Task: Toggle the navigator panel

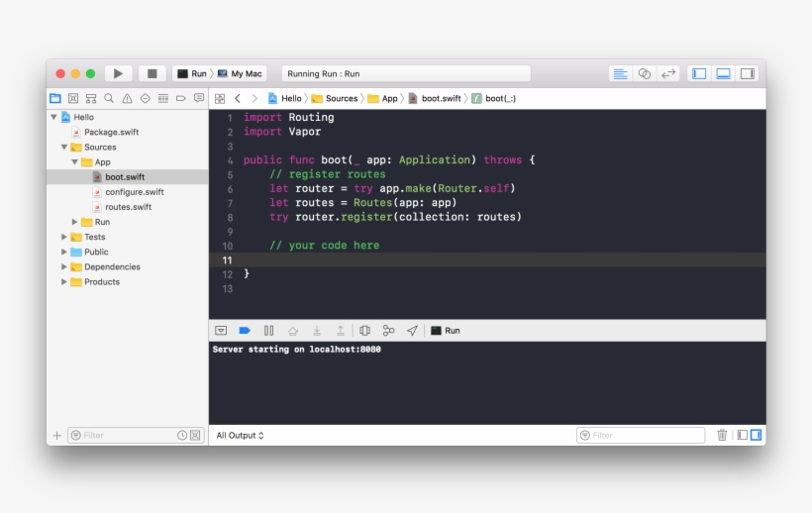Action: pos(699,73)
